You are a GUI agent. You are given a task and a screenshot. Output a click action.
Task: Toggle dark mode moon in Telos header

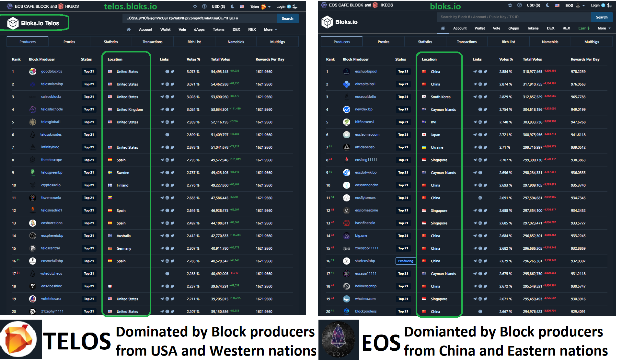coord(233,6)
